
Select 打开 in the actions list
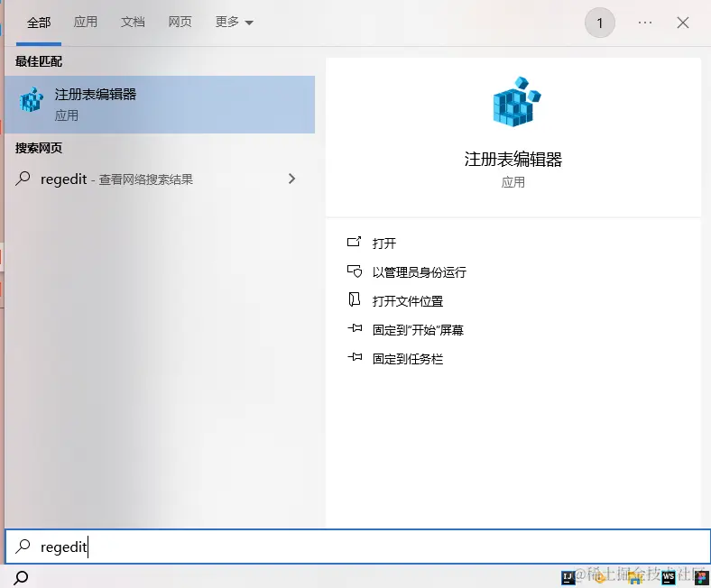(384, 243)
